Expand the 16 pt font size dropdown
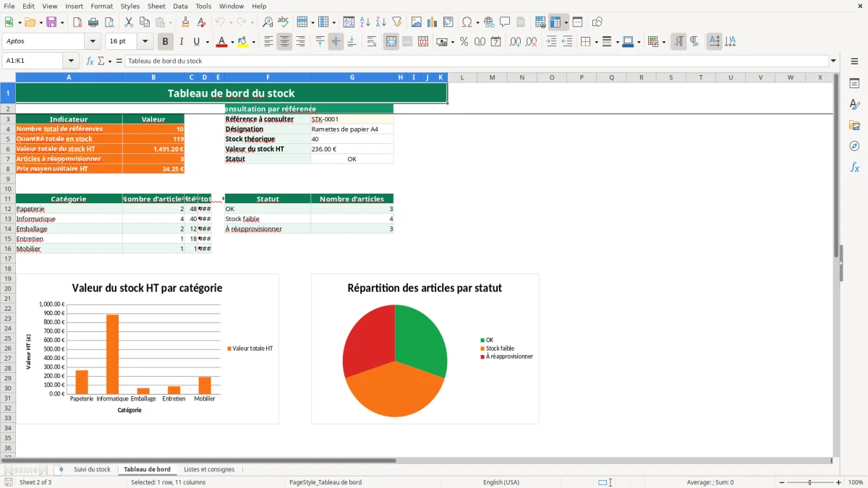Viewport: 868px width, 488px height. click(x=145, y=42)
